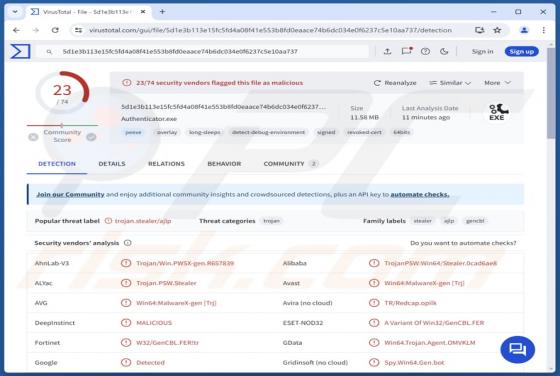
Task: Click the Reanalyze button
Action: [x=395, y=83]
